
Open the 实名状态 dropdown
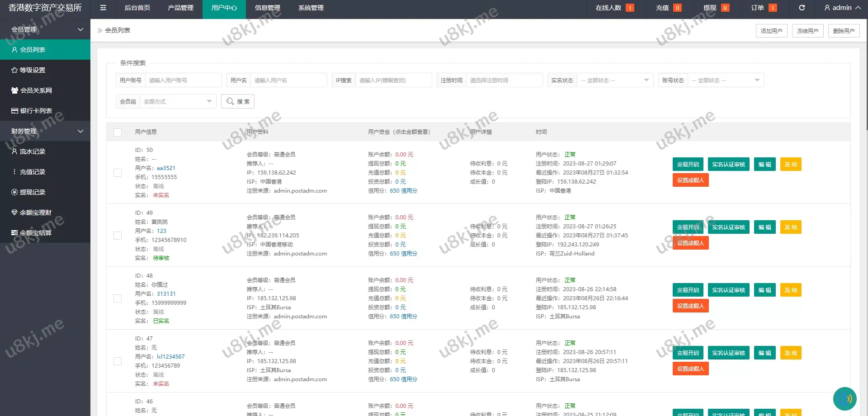(615, 80)
